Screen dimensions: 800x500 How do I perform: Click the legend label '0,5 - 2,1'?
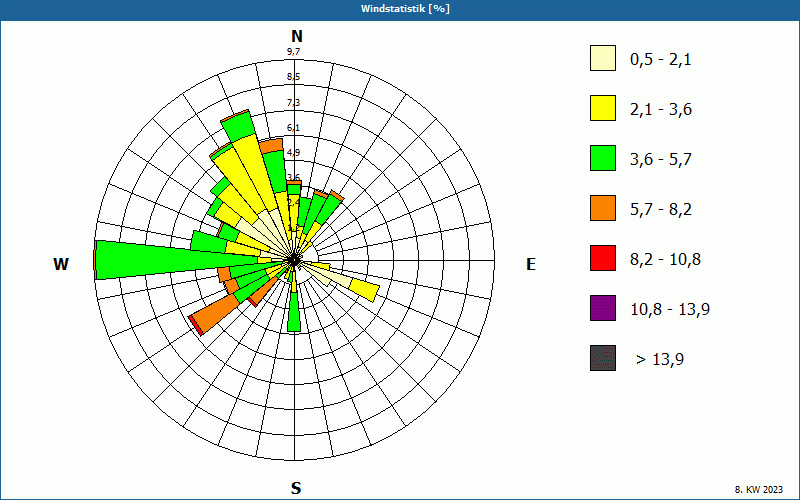[661, 60]
